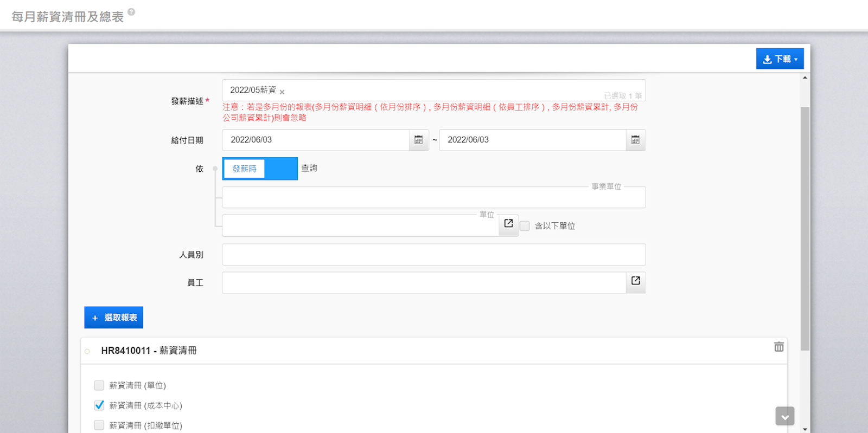This screenshot has height=433, width=868.
Task: Click the 選取報表 add report button
Action: 114,318
